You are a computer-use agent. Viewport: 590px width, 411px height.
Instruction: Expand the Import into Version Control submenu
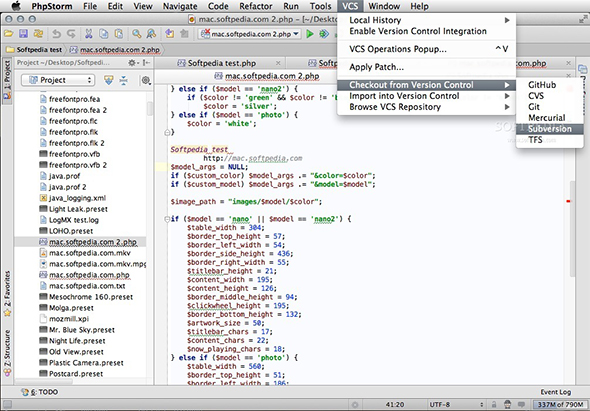(x=426, y=96)
